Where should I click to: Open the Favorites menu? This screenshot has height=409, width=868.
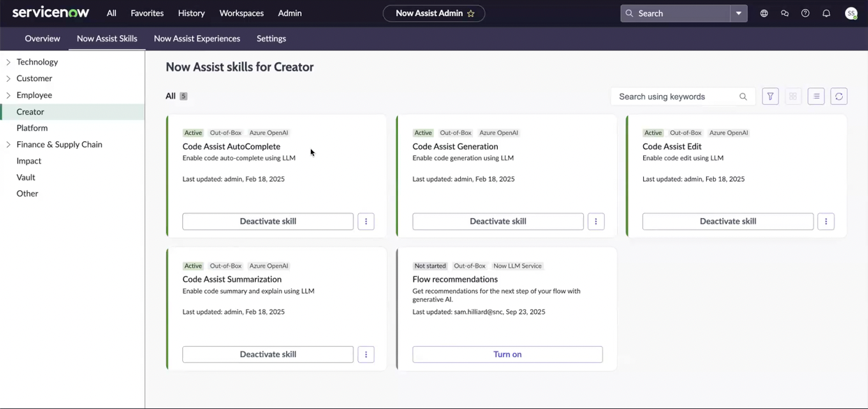point(147,13)
